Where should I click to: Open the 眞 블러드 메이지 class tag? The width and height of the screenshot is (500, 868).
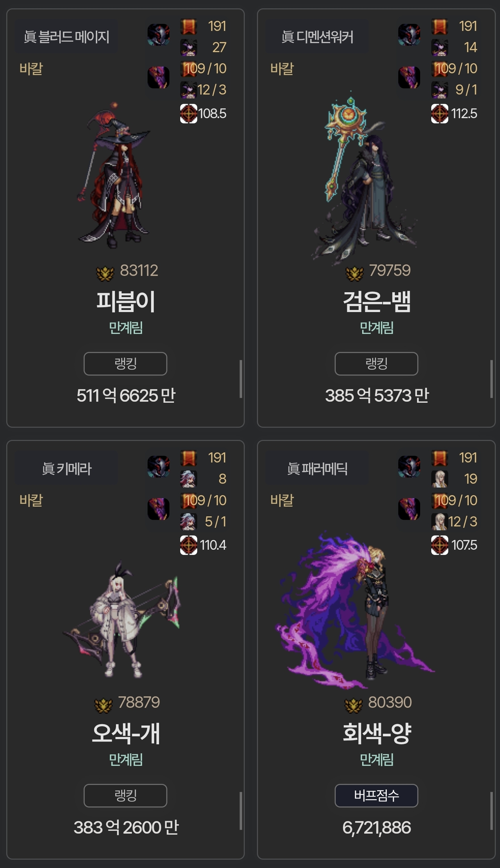[66, 36]
